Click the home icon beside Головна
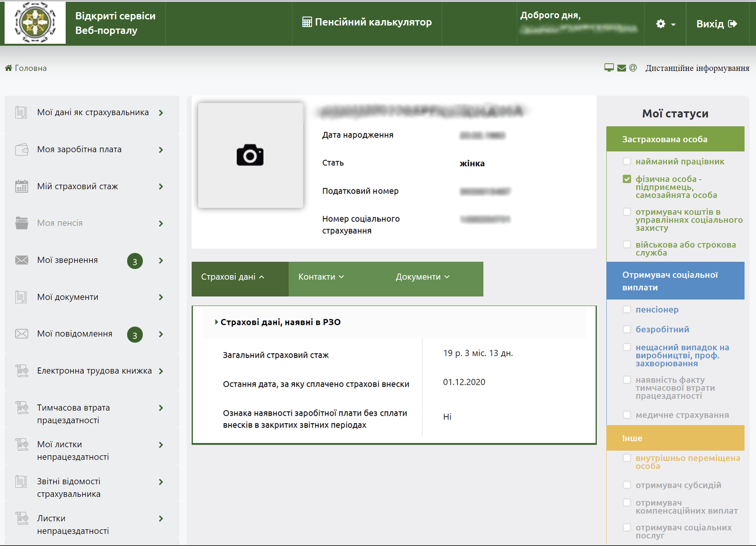 tap(9, 68)
